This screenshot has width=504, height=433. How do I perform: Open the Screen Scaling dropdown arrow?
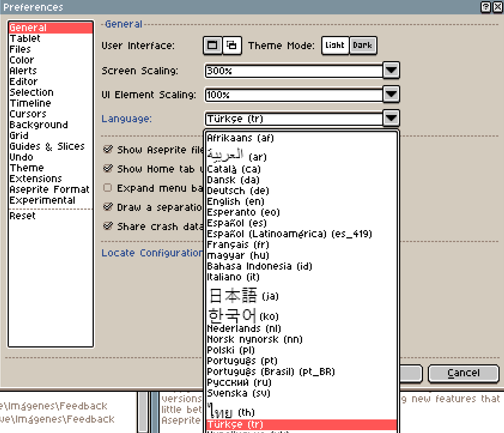point(391,70)
